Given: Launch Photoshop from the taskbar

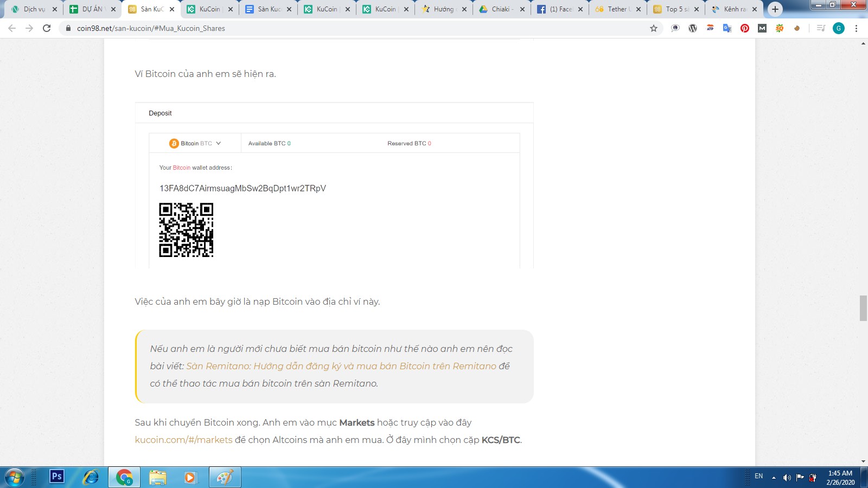Looking at the screenshot, I should [x=57, y=477].
